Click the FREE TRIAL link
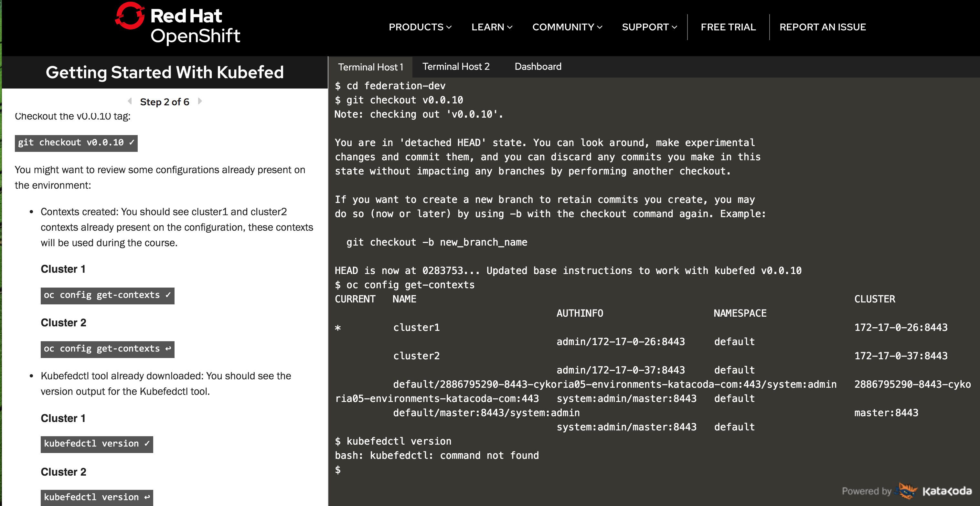The image size is (980, 506). pos(728,26)
